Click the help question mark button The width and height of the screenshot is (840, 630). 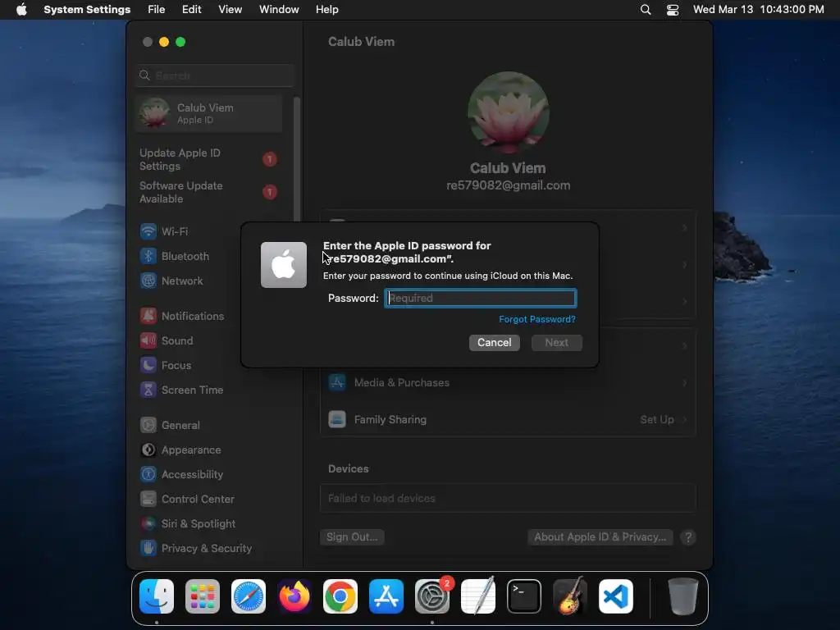(688, 537)
